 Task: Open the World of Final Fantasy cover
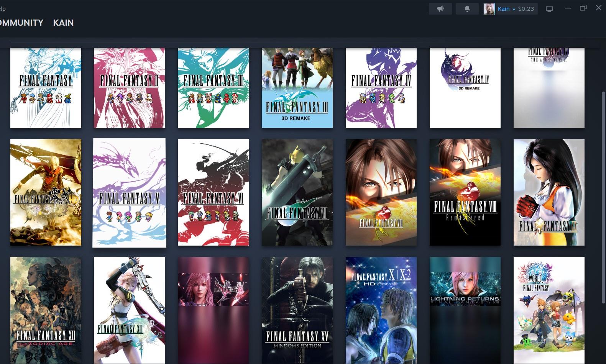549,310
